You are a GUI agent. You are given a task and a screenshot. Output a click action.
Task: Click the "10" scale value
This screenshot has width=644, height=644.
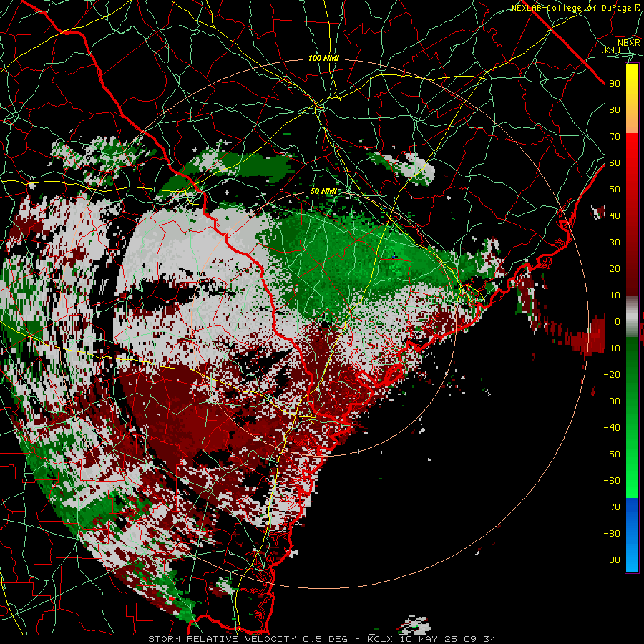coord(615,296)
